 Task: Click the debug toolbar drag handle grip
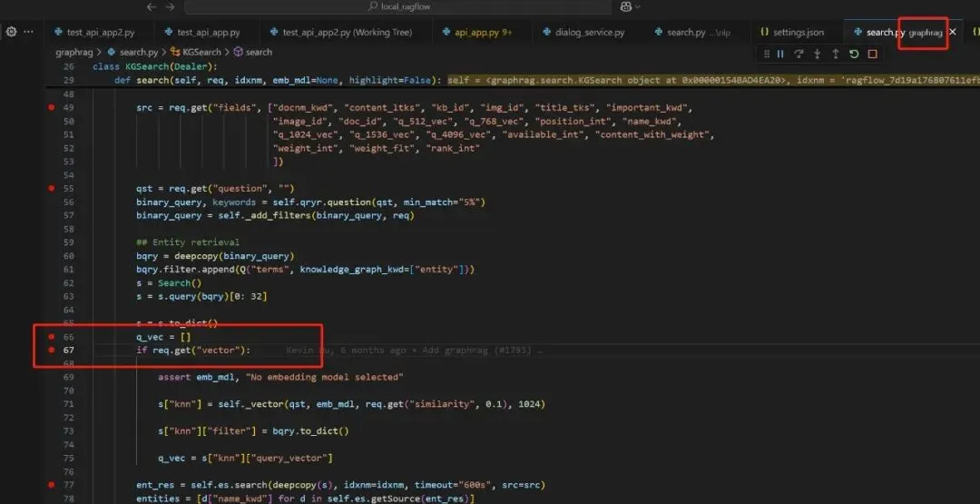click(x=766, y=54)
